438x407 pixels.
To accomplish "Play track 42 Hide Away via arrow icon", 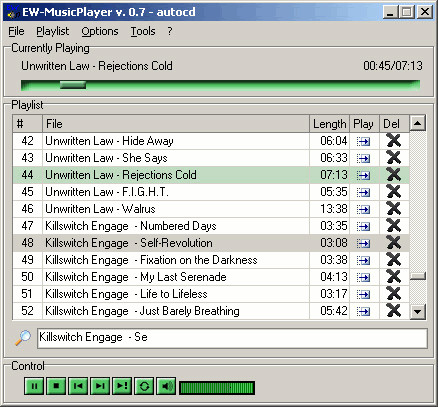I will 363,142.
